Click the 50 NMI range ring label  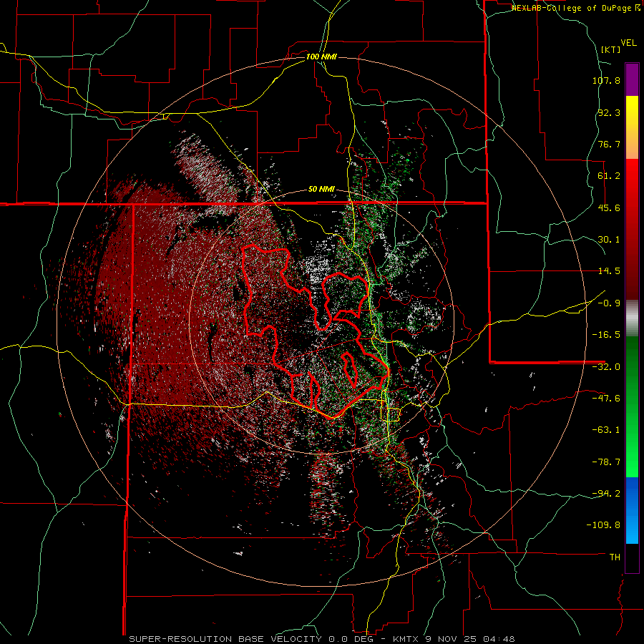(321, 190)
